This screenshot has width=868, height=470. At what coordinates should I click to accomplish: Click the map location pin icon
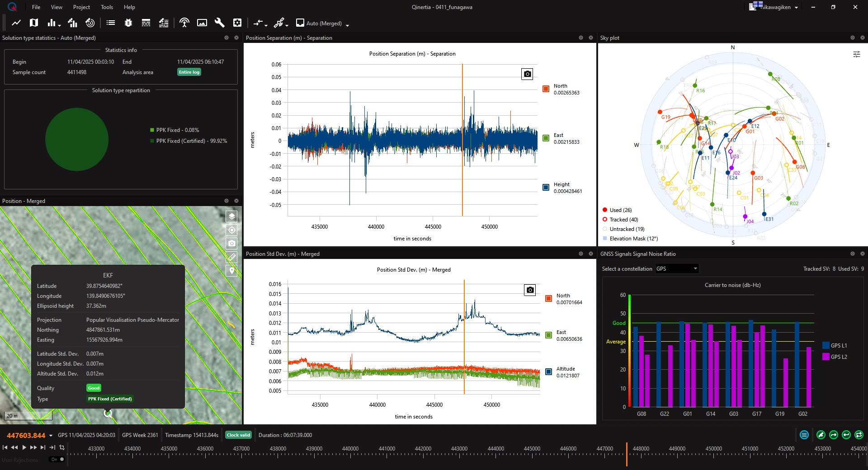pyautogui.click(x=231, y=271)
